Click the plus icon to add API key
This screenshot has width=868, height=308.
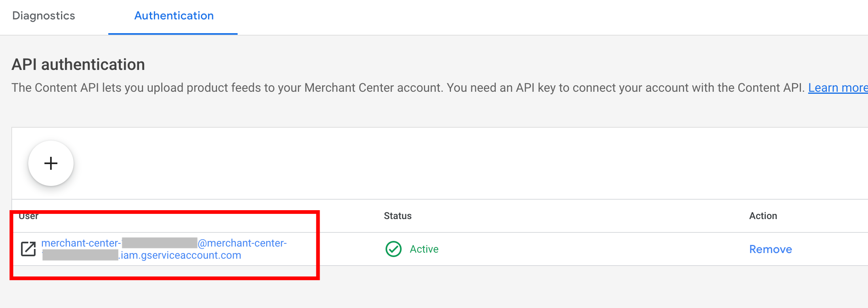point(51,163)
